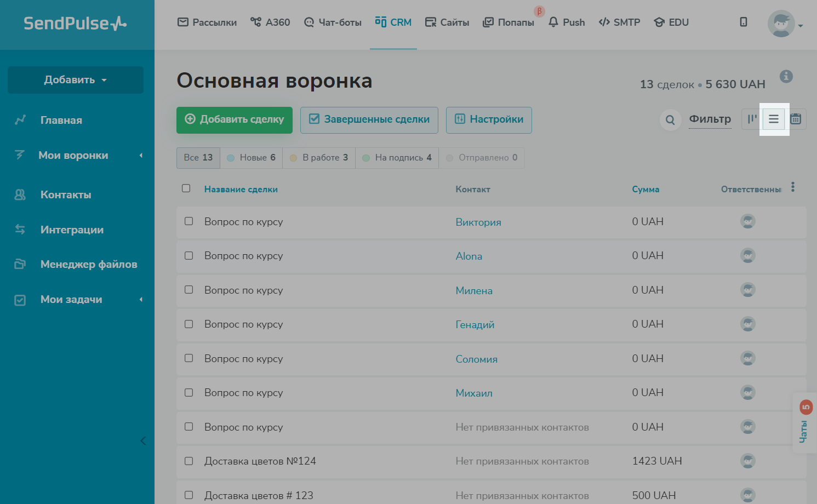The width and height of the screenshot is (817, 504).
Task: Open the Чаты side panel
Action: coord(803,423)
